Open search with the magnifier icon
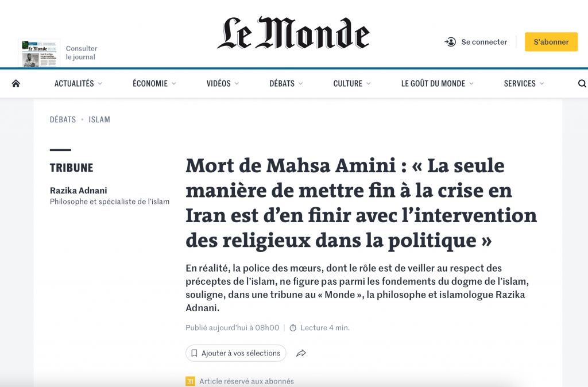This screenshot has height=387, width=588. pos(582,84)
